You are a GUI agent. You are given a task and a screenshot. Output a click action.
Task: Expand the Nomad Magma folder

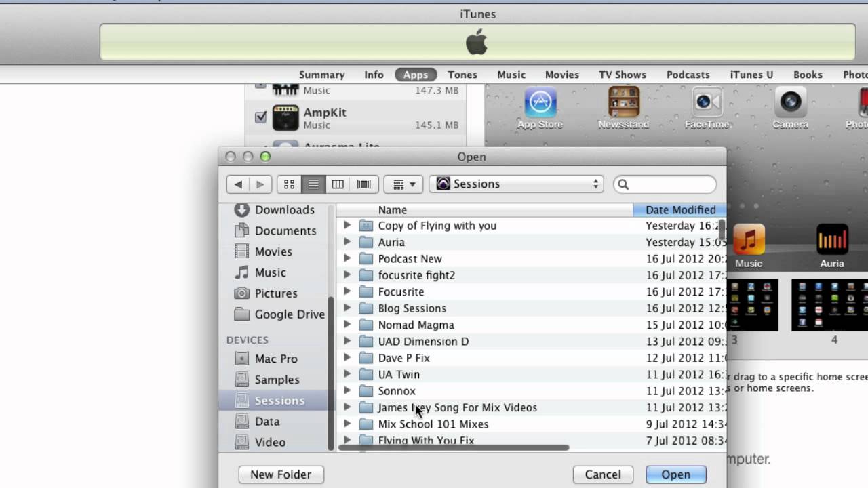pos(347,324)
